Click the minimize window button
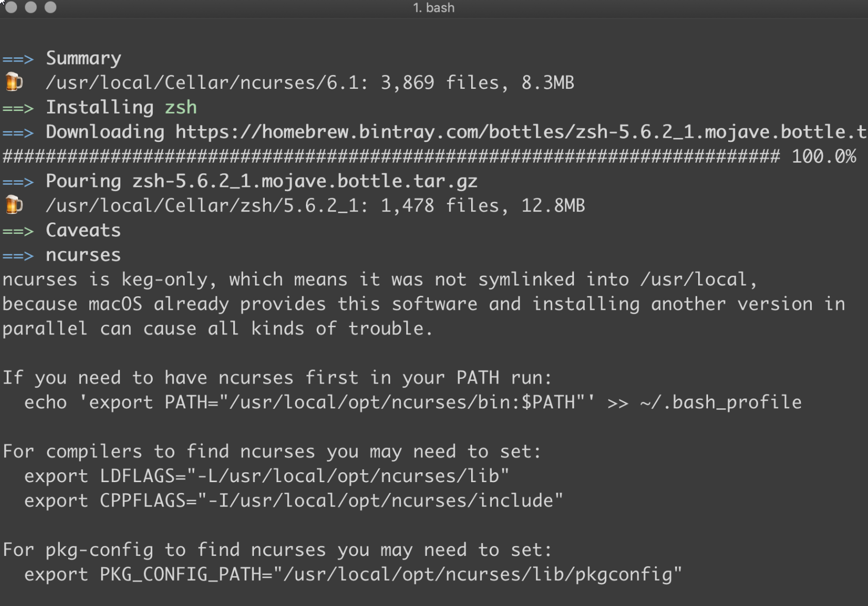The width and height of the screenshot is (868, 606). point(31,7)
